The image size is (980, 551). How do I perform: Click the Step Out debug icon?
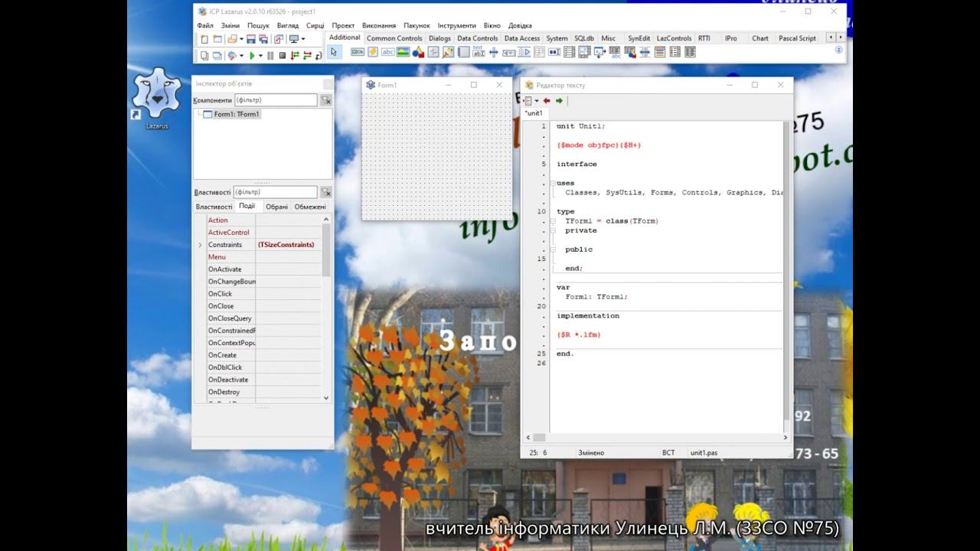point(318,55)
